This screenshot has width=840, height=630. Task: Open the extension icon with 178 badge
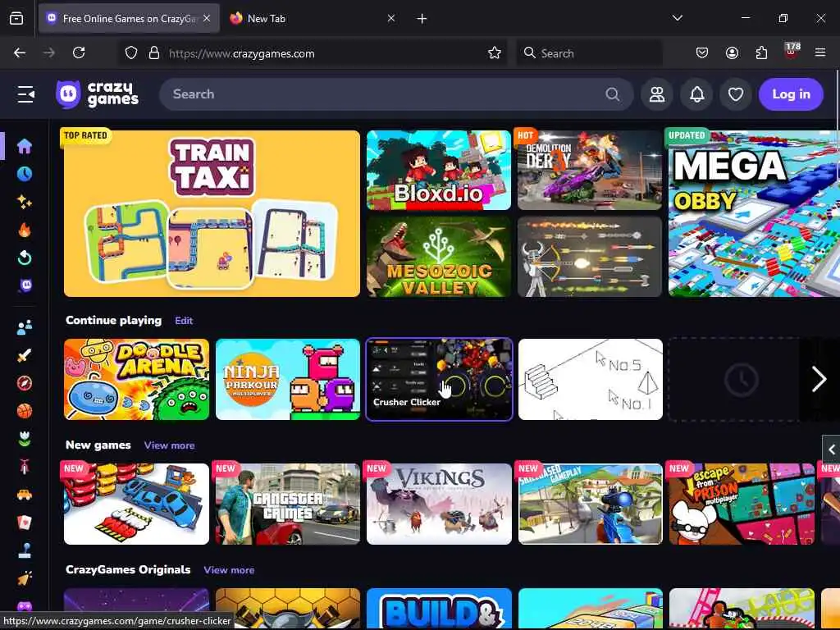[x=792, y=52]
